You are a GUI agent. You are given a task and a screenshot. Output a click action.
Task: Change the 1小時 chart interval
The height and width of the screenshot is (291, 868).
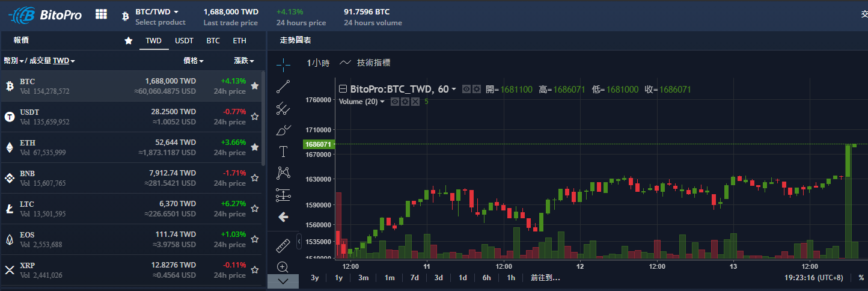click(x=318, y=63)
